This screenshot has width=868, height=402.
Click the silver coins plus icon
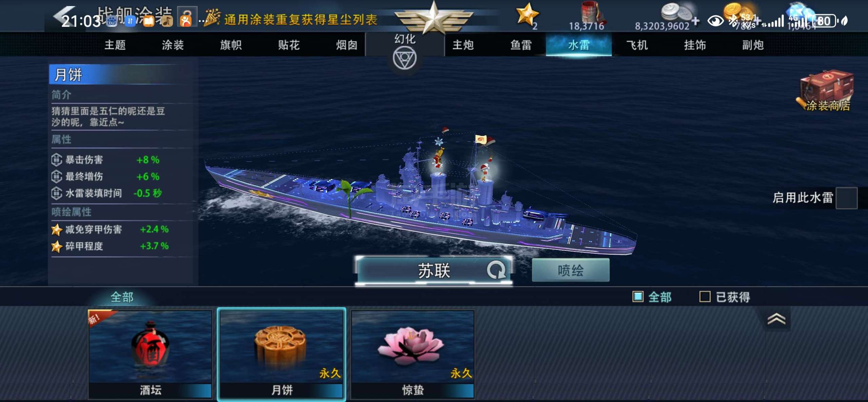(x=695, y=21)
